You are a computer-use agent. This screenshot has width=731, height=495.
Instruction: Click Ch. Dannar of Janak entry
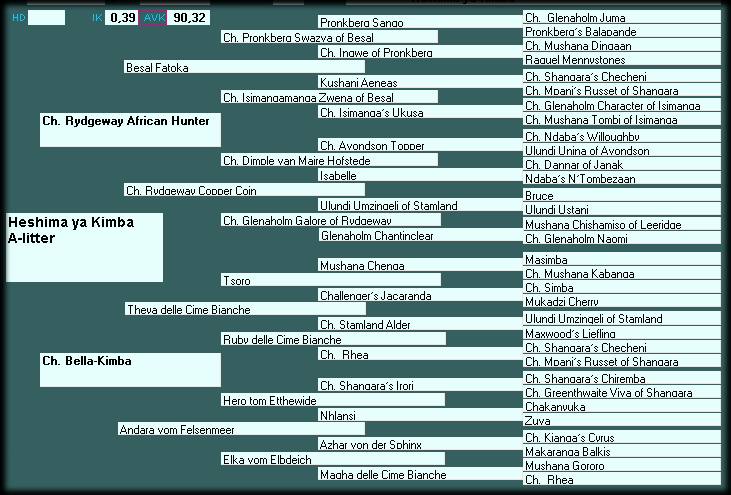[622, 164]
